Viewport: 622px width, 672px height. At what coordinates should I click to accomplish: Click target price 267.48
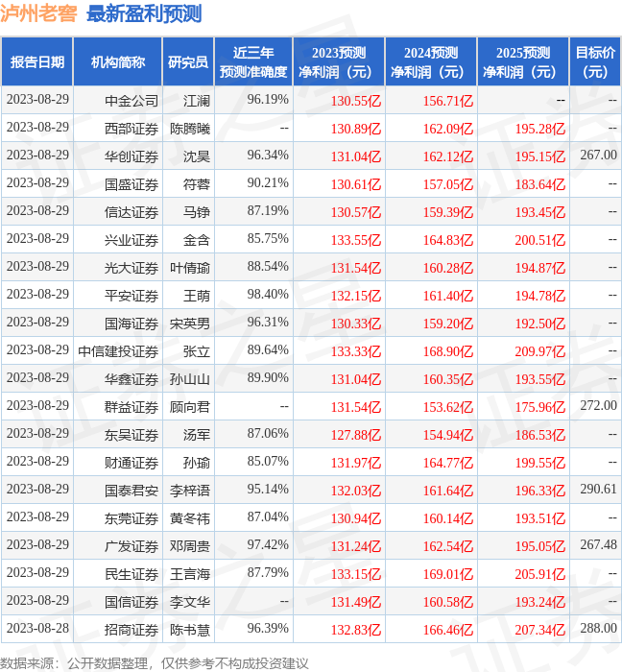tap(598, 545)
